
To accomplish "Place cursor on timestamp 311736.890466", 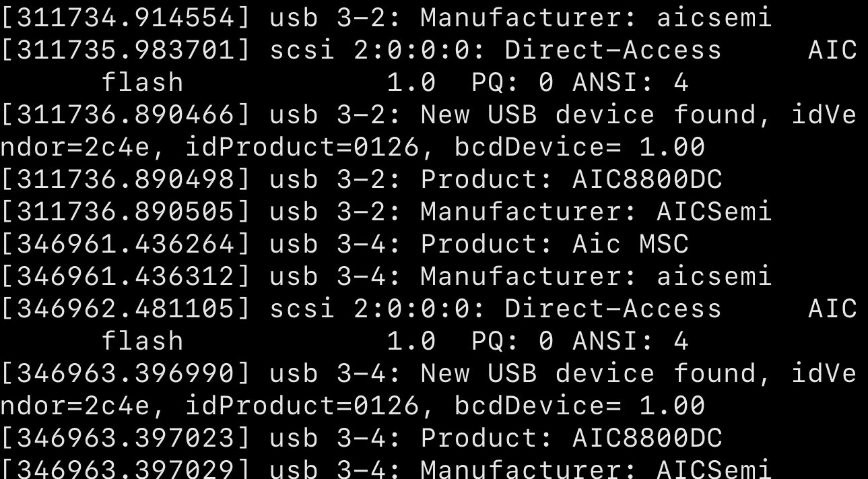I will (126, 115).
